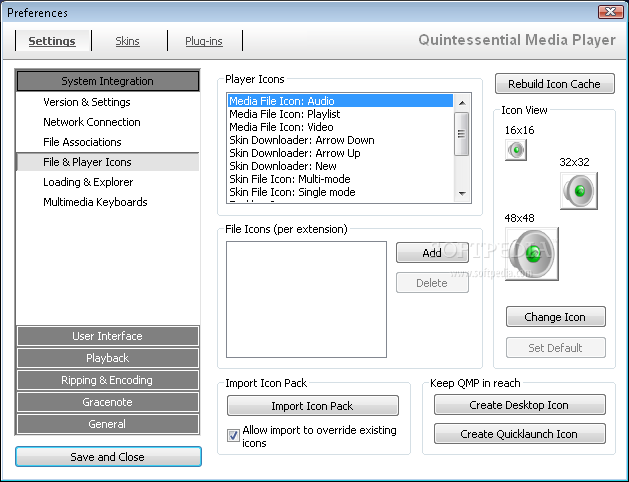Click the Set Default button
The width and height of the screenshot is (629, 482).
tap(556, 348)
